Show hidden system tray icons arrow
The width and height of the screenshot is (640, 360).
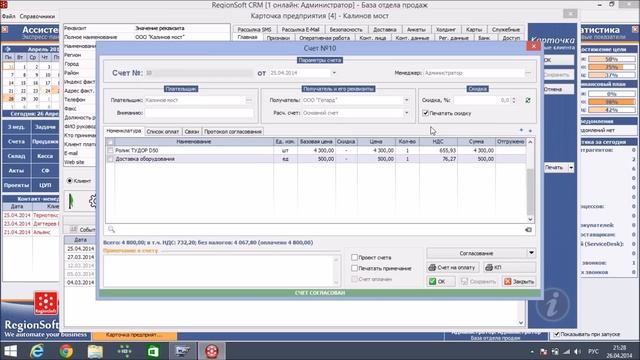[x=532, y=351]
